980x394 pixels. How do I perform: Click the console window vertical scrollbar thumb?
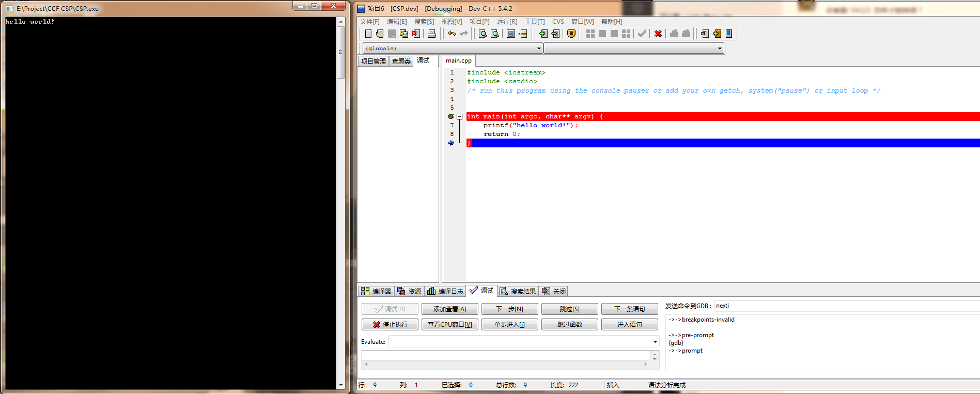tap(340, 52)
